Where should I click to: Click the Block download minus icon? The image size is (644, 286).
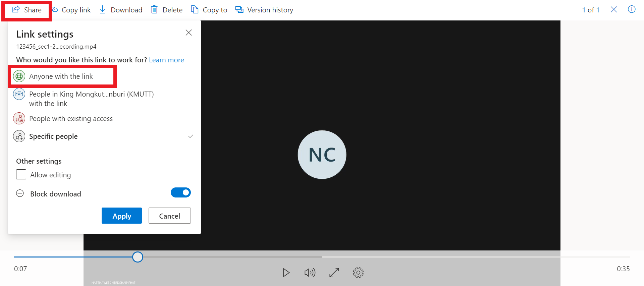tap(20, 193)
